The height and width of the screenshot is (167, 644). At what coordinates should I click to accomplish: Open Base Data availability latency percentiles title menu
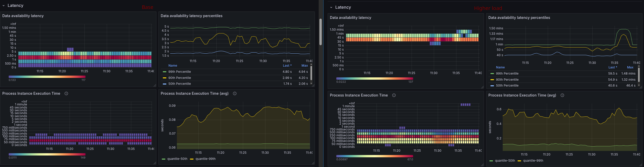191,16
